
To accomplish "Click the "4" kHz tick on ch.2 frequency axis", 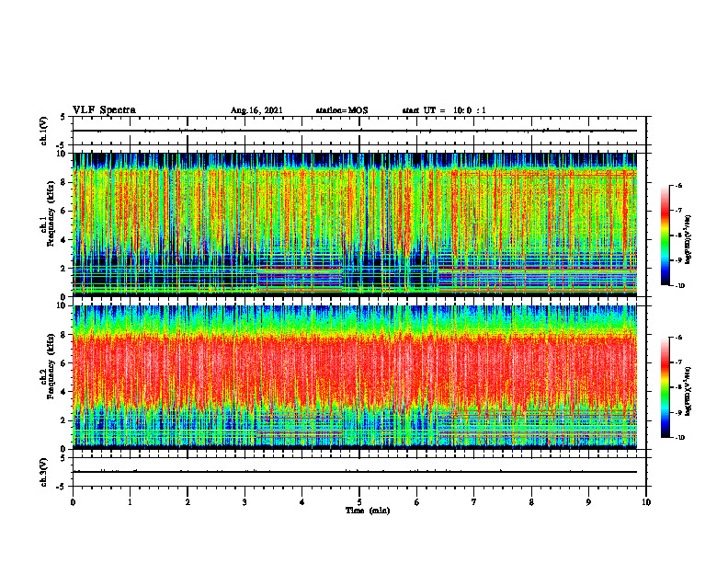I will 63,392.
